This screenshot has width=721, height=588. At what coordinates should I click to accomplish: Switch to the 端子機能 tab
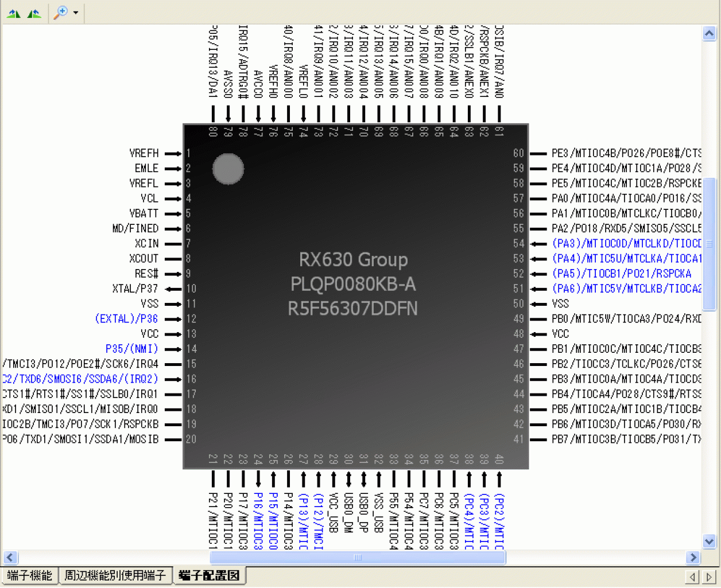point(30,575)
